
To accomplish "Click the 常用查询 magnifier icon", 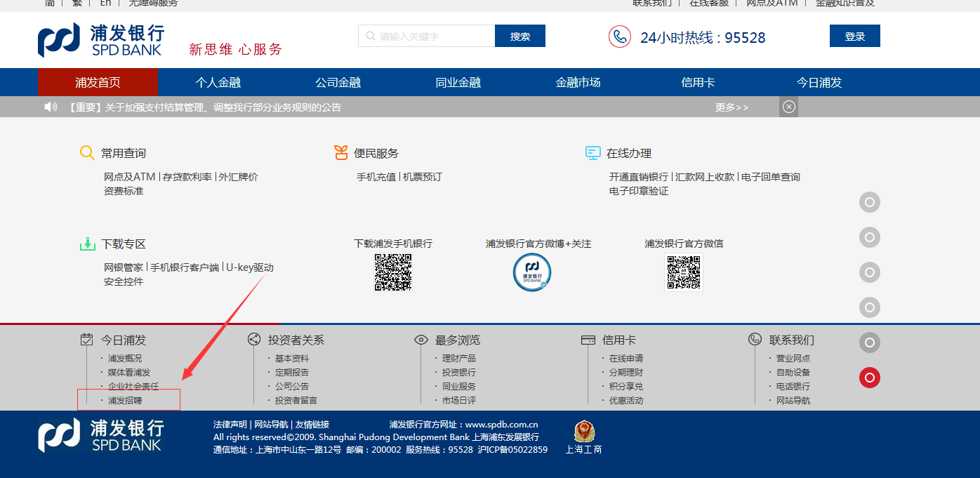I will click(x=87, y=153).
